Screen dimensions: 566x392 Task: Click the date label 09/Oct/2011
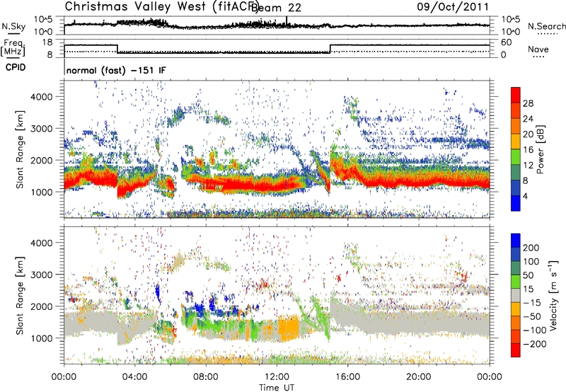click(x=453, y=6)
